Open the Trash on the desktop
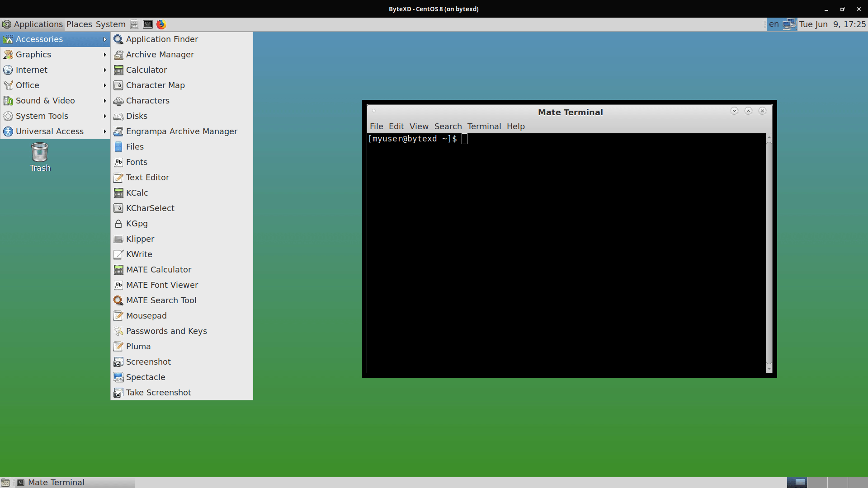Screen dimensions: 868x488 (39, 154)
